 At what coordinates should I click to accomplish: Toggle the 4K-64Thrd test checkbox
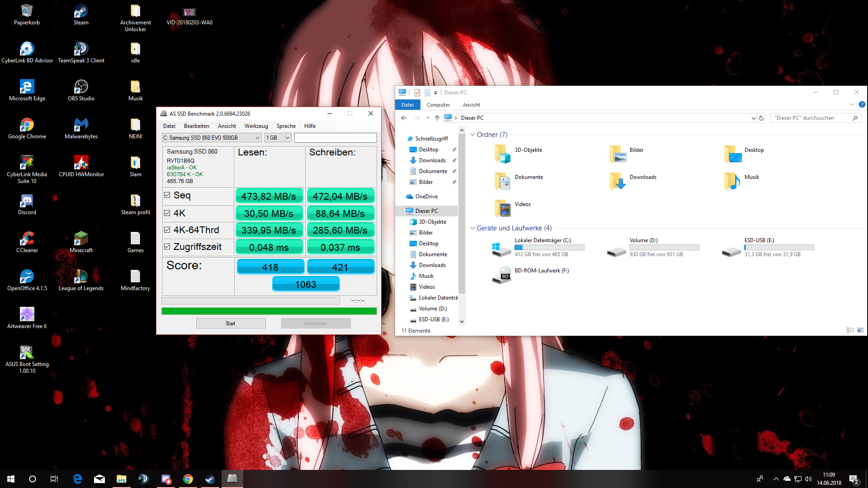pyautogui.click(x=167, y=230)
